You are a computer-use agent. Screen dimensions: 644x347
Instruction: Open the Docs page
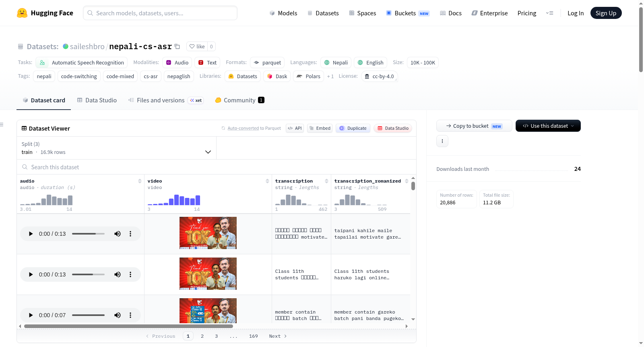click(x=450, y=13)
